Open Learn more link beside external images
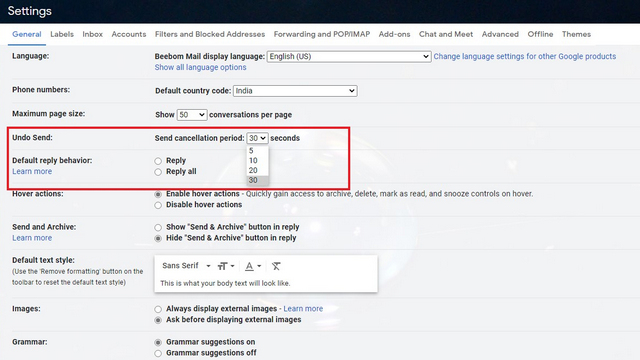 point(303,309)
